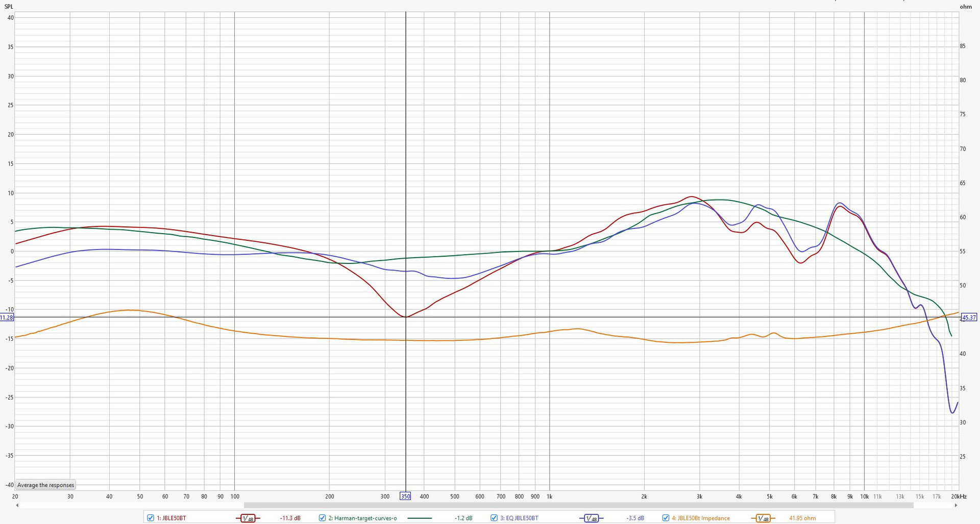The height and width of the screenshot is (524, 980).
Task: Click the 11.28 cursor readout on left axis
Action: (x=7, y=317)
